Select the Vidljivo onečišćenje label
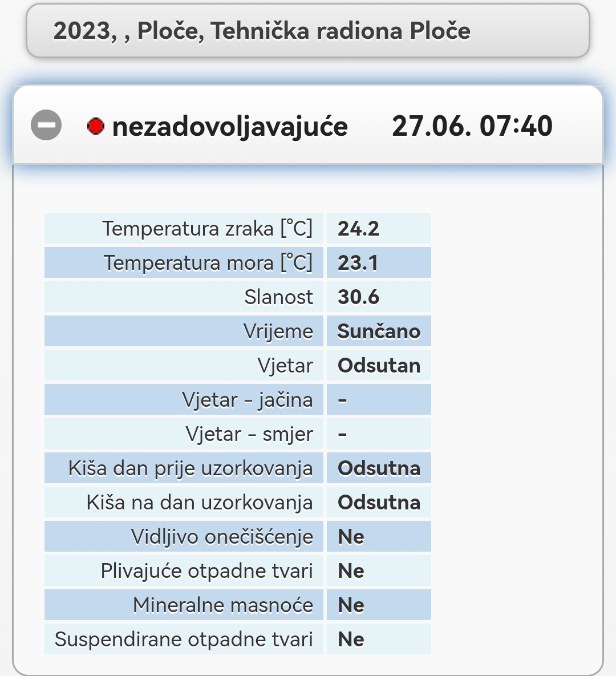The image size is (616, 676). tap(222, 537)
